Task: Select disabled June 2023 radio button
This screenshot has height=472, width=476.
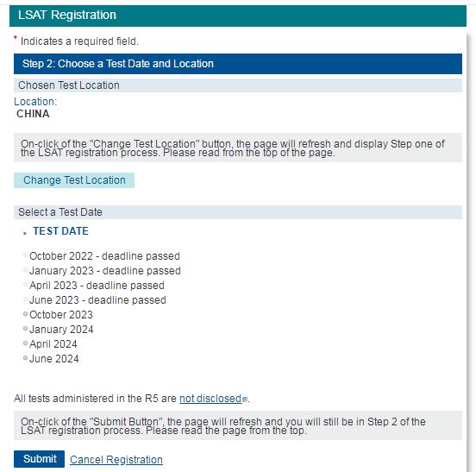Action: pyautogui.click(x=26, y=299)
